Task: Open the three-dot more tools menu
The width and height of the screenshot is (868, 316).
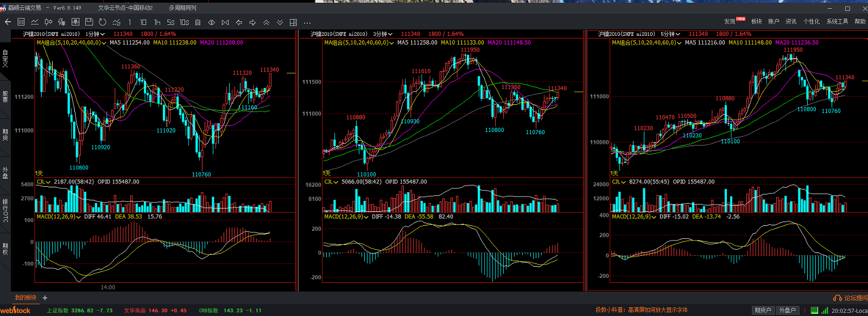Action: point(307,22)
